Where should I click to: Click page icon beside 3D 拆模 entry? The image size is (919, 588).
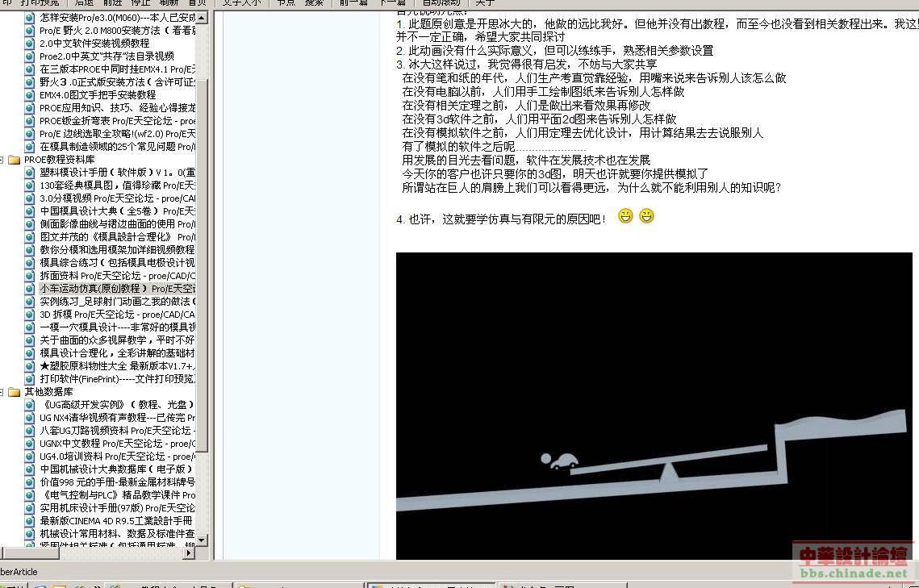click(29, 314)
